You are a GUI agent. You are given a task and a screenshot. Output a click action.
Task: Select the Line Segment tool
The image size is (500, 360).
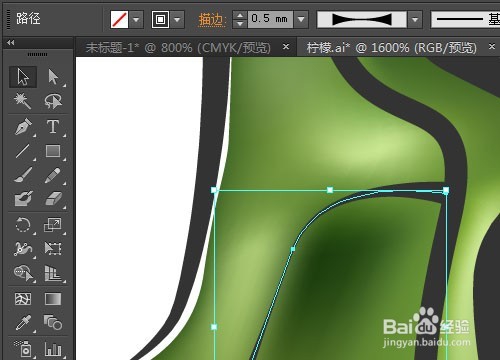[x=23, y=151]
